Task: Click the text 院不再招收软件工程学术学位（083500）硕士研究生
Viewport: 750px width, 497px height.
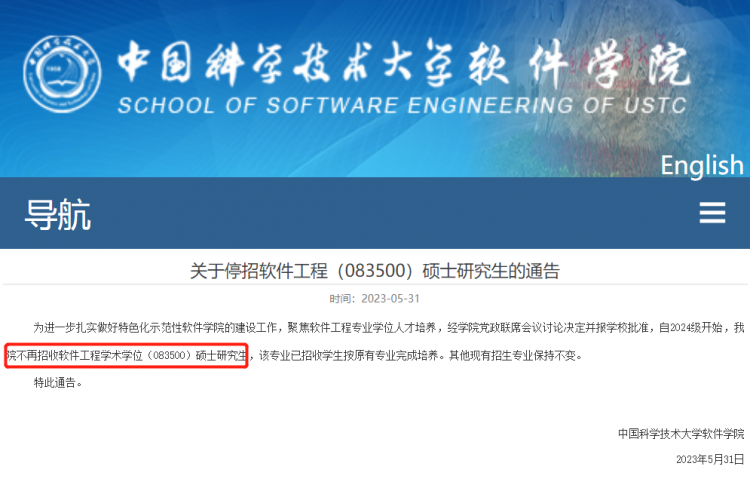Action: [x=127, y=355]
